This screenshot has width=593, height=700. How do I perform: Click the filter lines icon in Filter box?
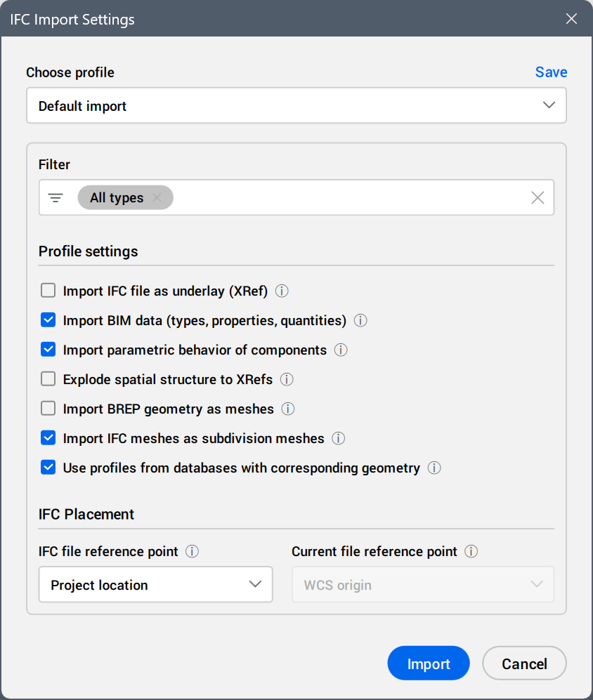[56, 198]
